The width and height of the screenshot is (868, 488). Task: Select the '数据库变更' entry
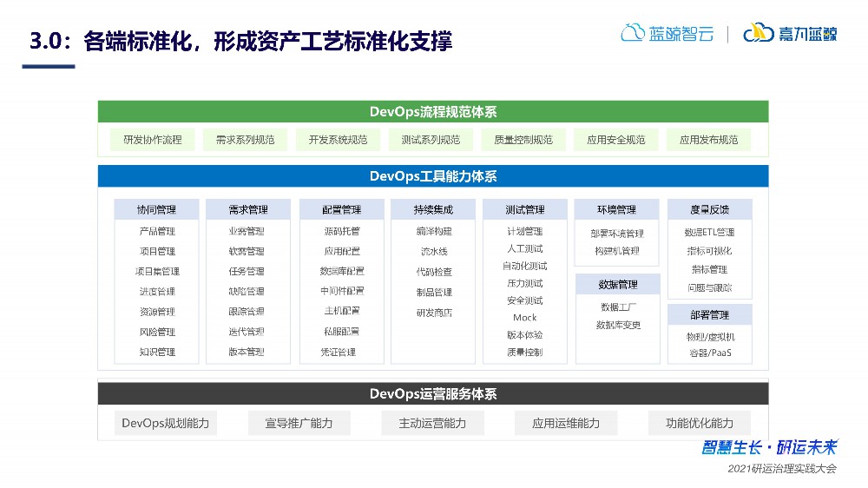pos(618,325)
